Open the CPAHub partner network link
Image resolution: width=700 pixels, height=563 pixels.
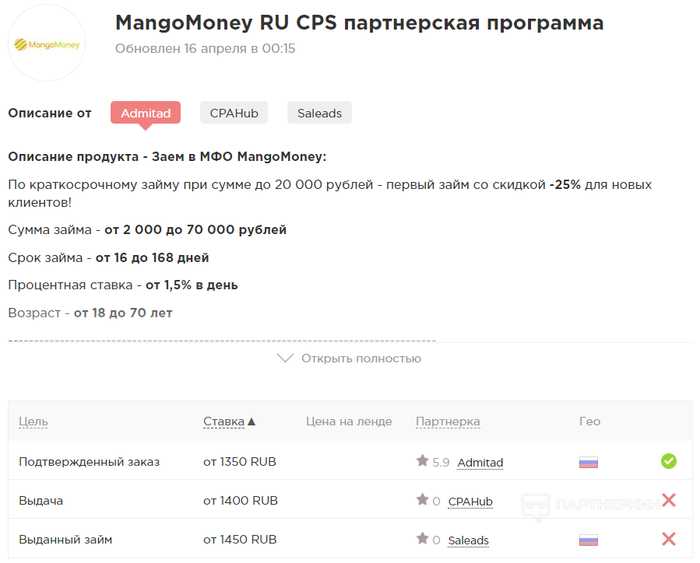(x=470, y=501)
